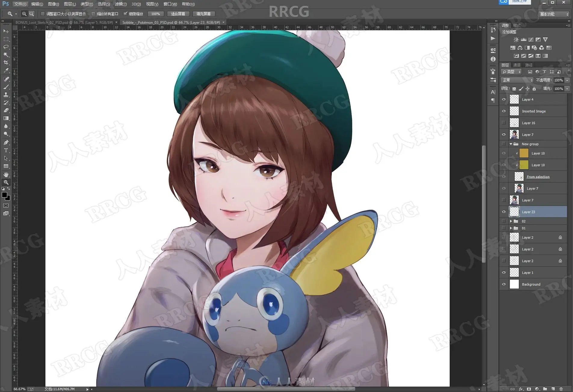
Task: Select the Healing Brush tool
Action: 6,79
